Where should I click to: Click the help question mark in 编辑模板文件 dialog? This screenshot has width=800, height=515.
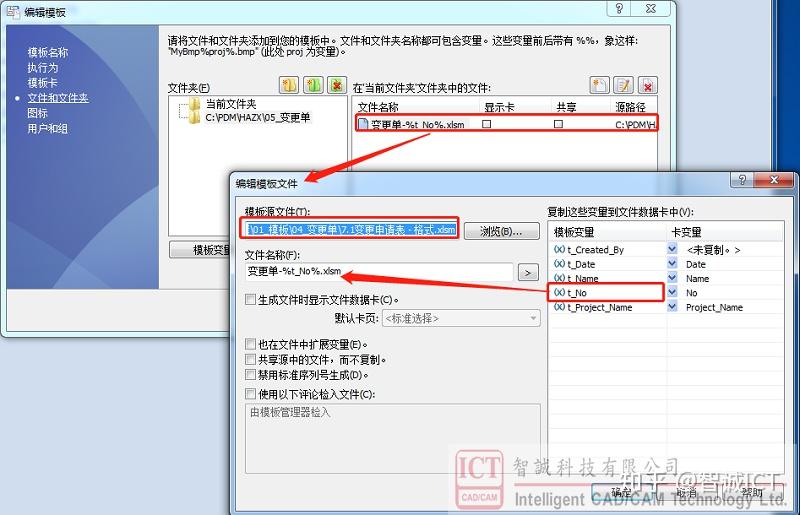point(742,180)
